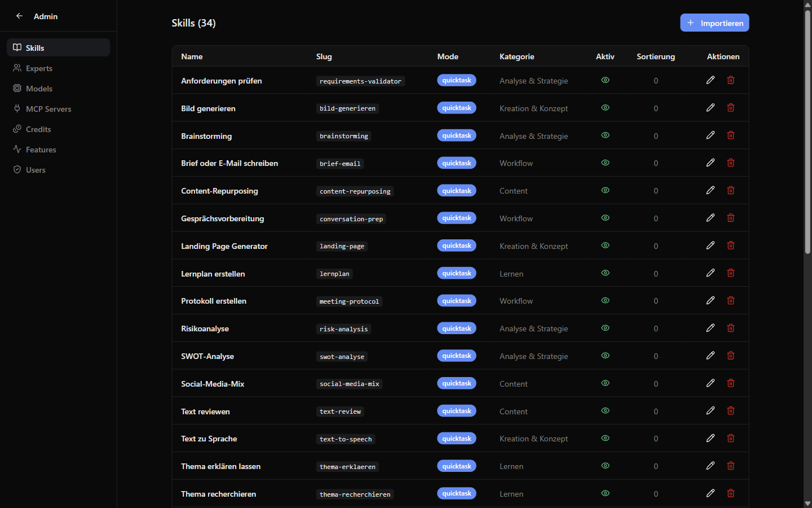This screenshot has height=508, width=812.
Task: Edit the Risikoanalyse skill
Action: click(710, 328)
